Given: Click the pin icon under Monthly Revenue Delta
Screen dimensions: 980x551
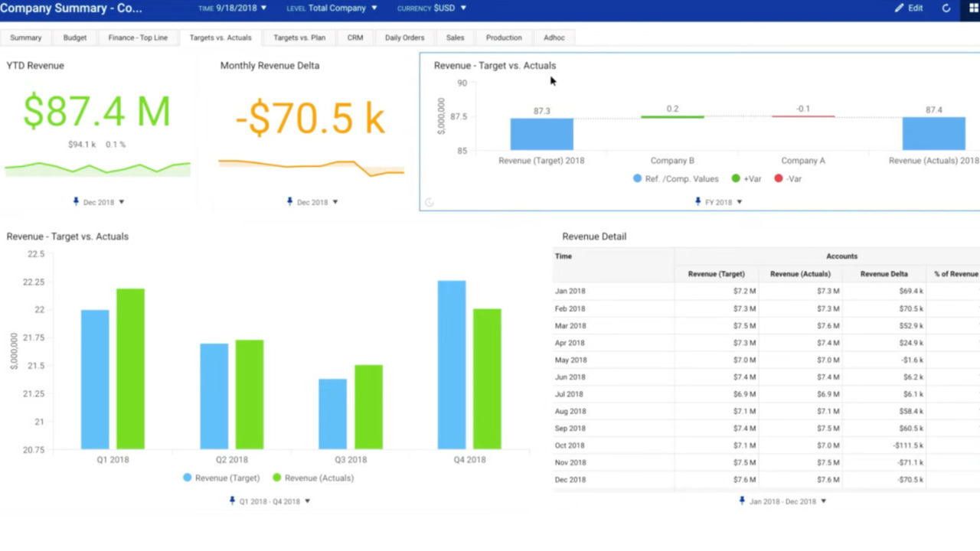Looking at the screenshot, I should click(289, 202).
